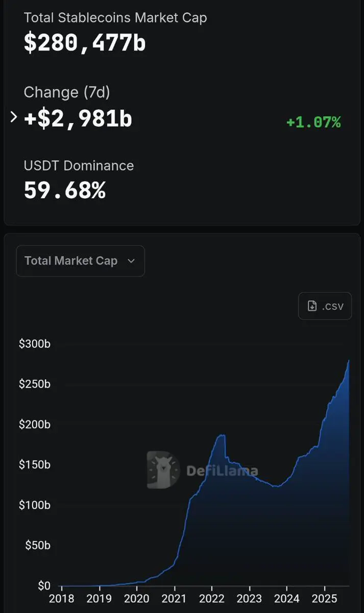
Task: Click the 2021 label on the x-axis
Action: coord(174,598)
